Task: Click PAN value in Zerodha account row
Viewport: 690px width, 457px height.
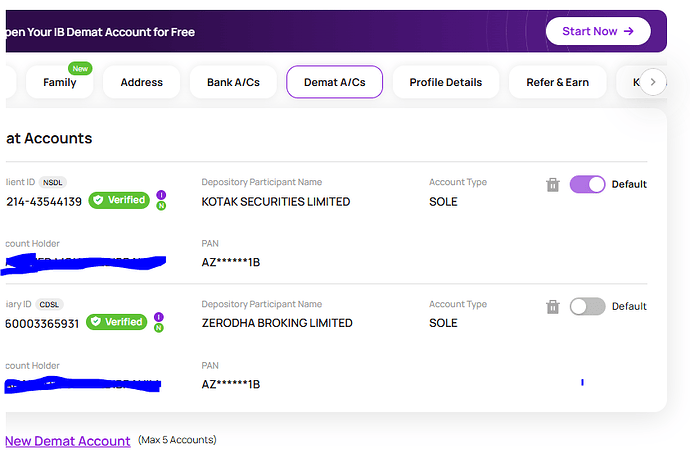Action: 231,384
